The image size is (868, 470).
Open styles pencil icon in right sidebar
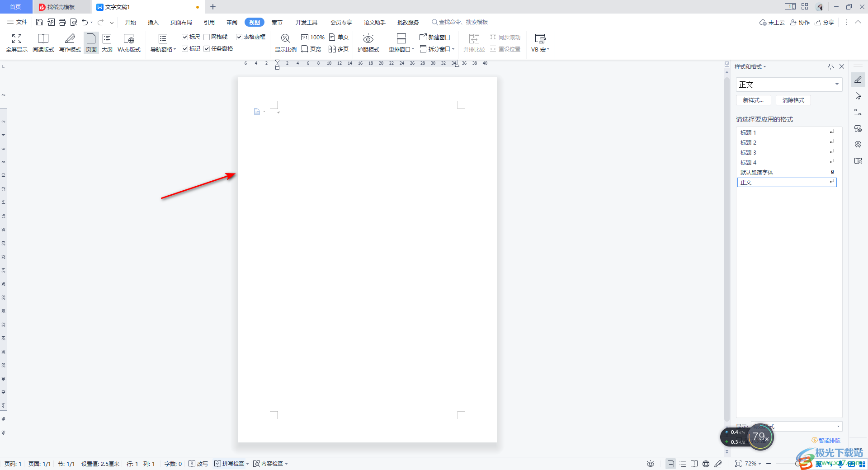click(x=858, y=80)
